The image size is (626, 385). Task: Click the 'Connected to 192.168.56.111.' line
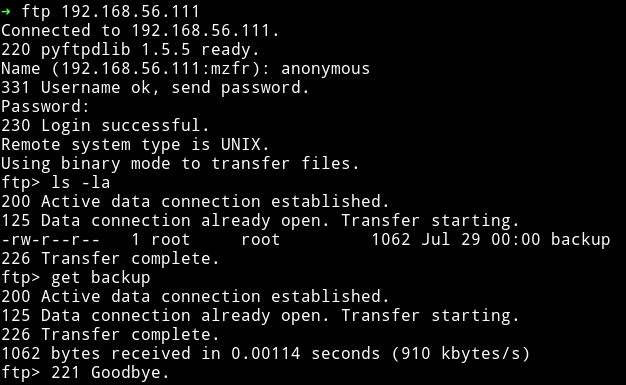[x=140, y=30]
